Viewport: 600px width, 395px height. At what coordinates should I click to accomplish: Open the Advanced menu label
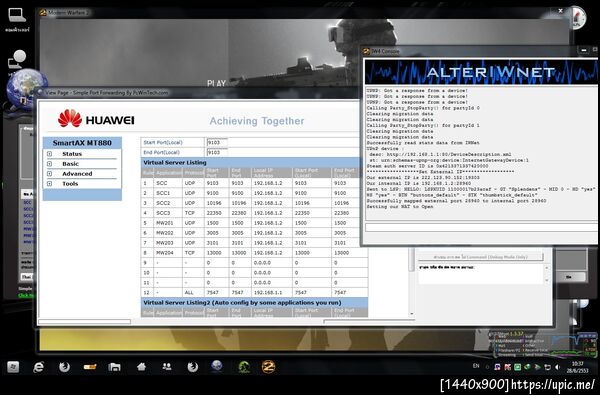tap(77, 174)
